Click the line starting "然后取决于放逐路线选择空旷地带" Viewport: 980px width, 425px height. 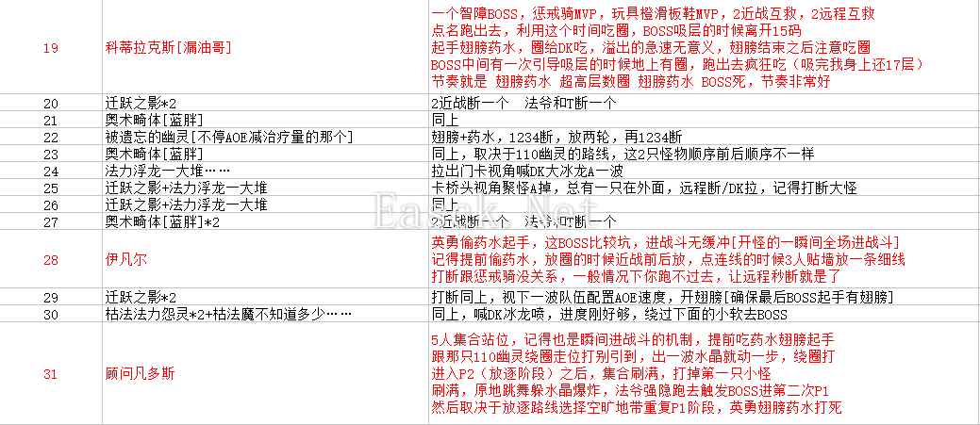637,407
